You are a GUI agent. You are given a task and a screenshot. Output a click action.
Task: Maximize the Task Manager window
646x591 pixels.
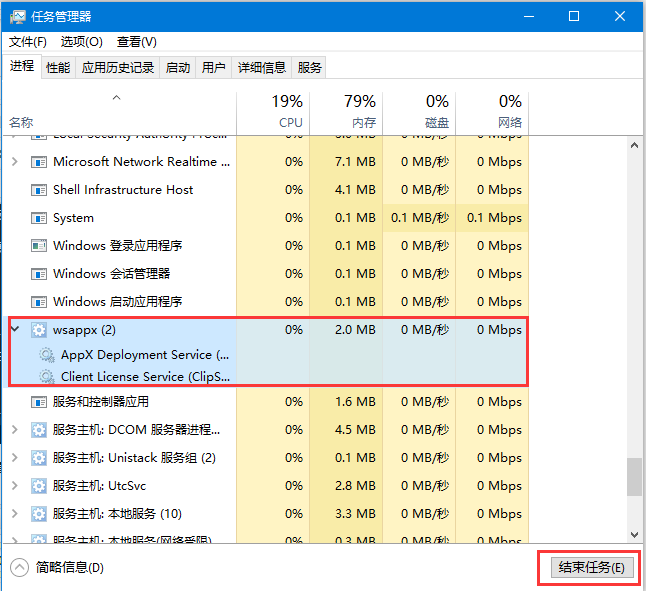pyautogui.click(x=574, y=16)
